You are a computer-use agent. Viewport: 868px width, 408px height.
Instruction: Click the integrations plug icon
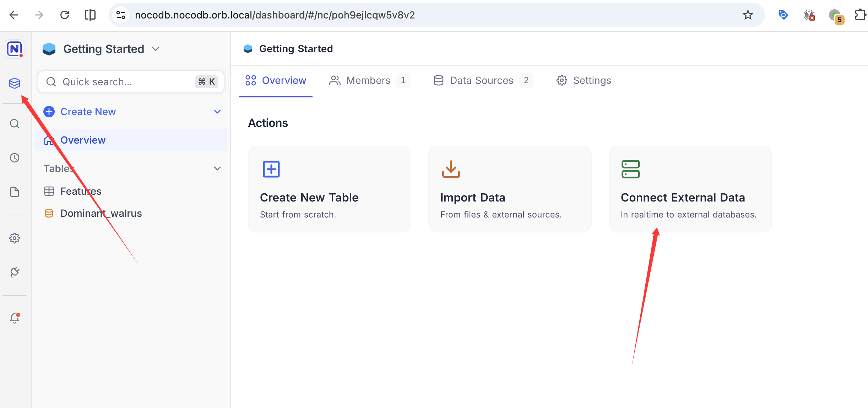coord(15,272)
